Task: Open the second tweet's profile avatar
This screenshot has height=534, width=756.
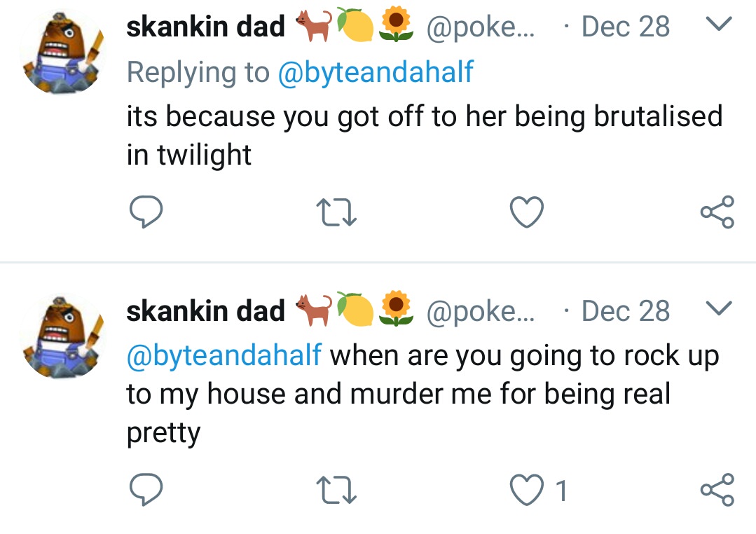Action: pos(62,336)
